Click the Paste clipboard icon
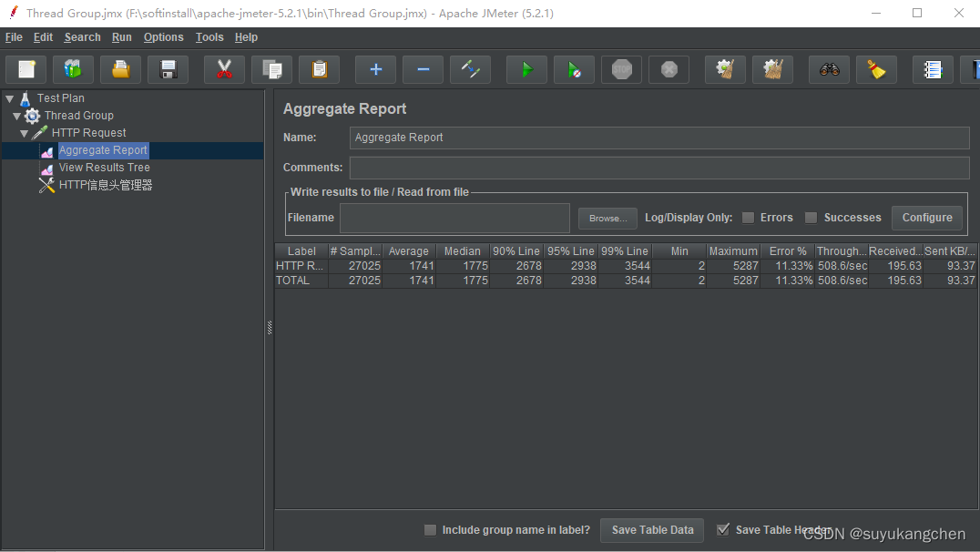980x552 pixels. tap(320, 69)
